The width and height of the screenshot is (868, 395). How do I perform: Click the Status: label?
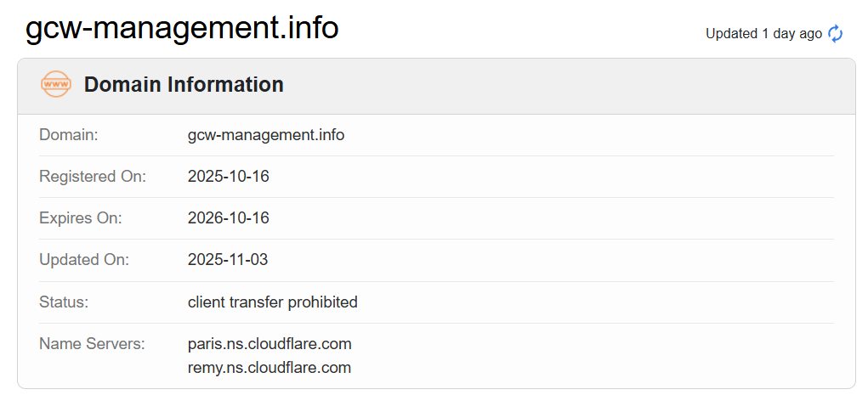[x=64, y=302]
